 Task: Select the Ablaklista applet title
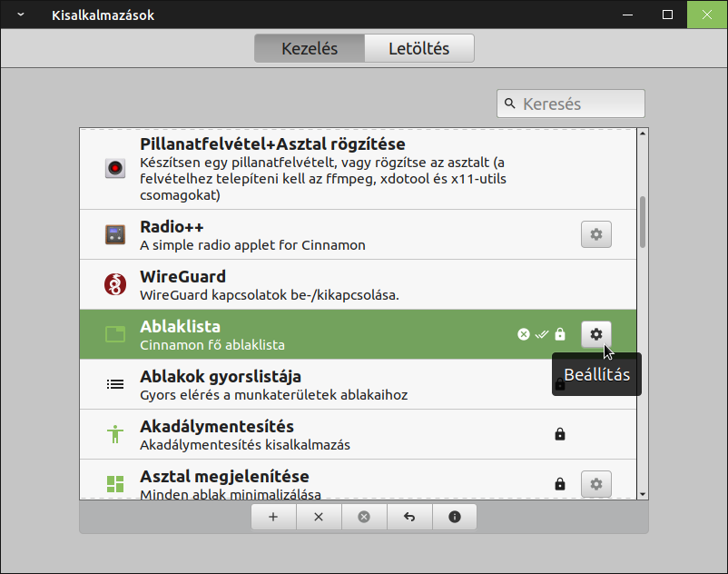(180, 326)
